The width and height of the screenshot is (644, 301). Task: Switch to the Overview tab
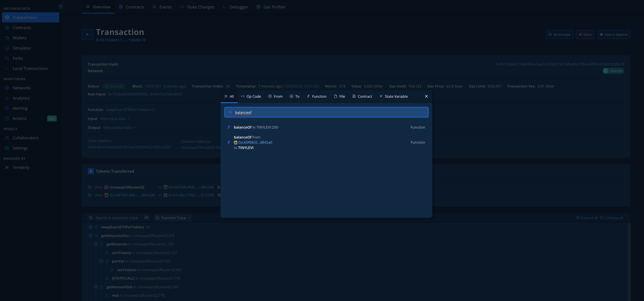click(x=98, y=7)
